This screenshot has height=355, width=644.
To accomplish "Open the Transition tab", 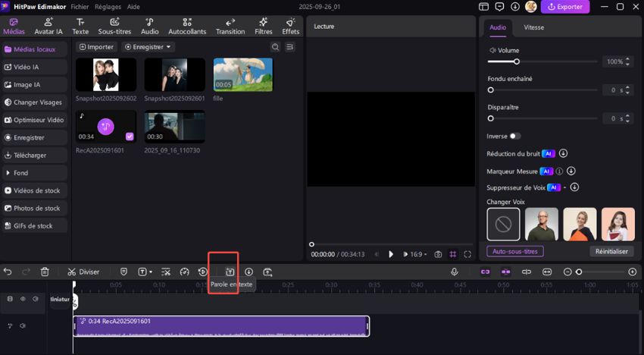I will point(230,26).
